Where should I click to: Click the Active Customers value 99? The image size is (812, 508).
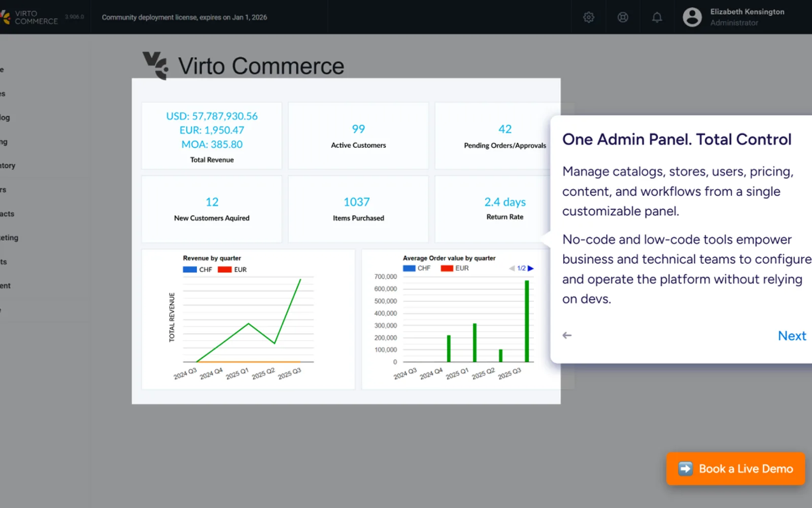click(358, 129)
